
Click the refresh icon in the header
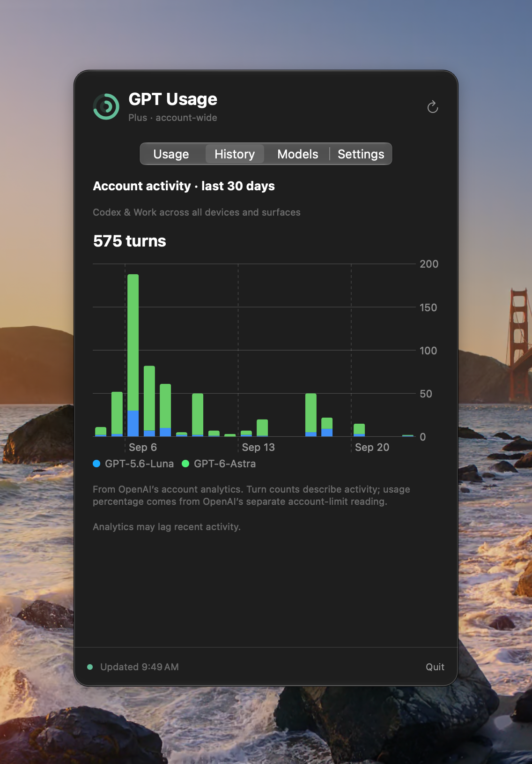click(x=433, y=107)
